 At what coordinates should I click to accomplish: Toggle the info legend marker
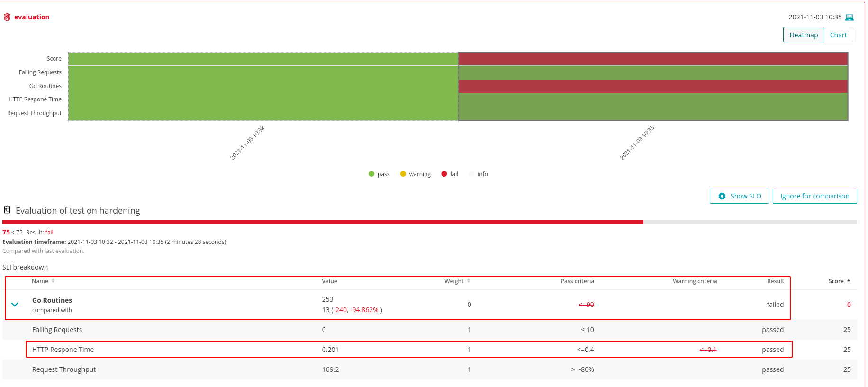click(x=471, y=174)
